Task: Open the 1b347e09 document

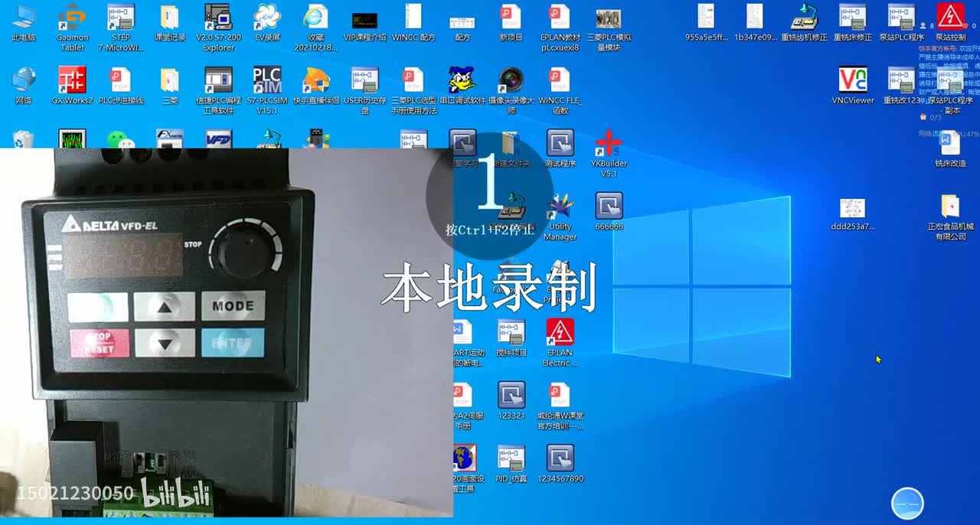Action: pos(755,23)
